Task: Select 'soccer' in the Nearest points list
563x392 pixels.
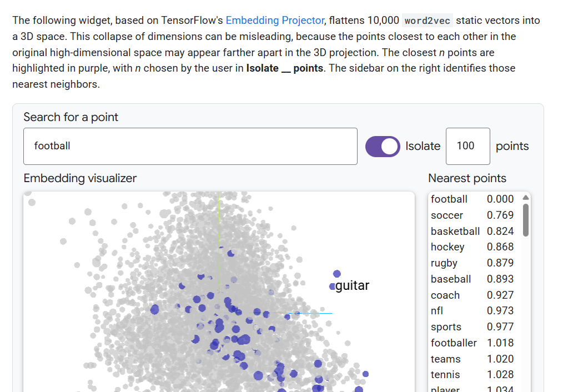Action: [x=447, y=215]
